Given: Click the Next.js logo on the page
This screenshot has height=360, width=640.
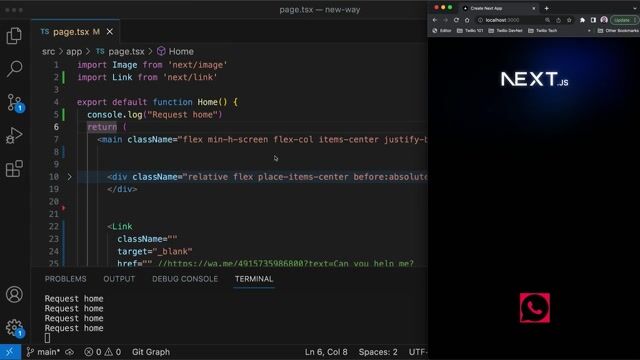Looking at the screenshot, I should 534,79.
